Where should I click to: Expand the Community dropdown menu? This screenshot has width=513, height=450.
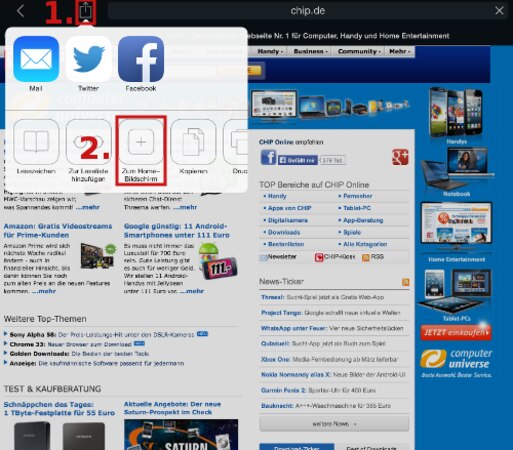[359, 51]
